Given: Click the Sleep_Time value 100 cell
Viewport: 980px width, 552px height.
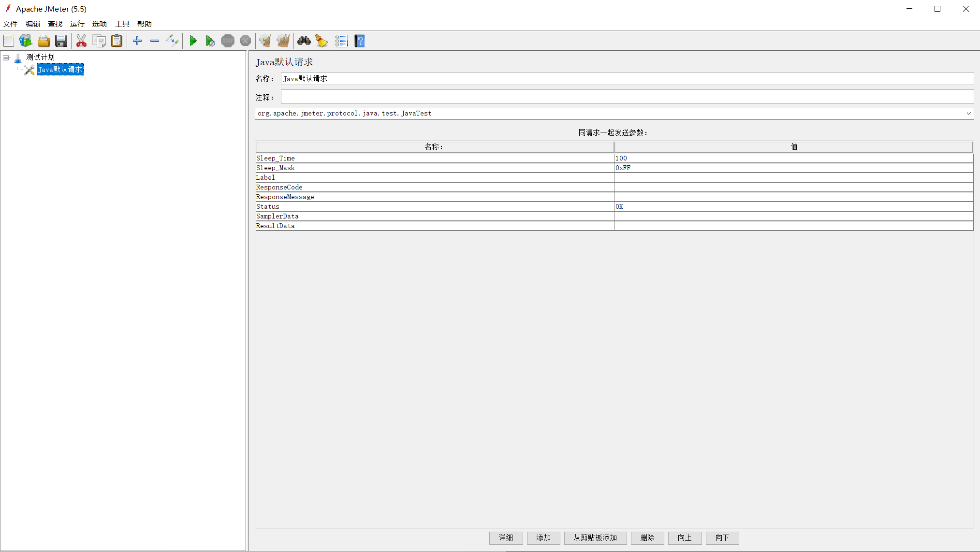Looking at the screenshot, I should click(793, 158).
